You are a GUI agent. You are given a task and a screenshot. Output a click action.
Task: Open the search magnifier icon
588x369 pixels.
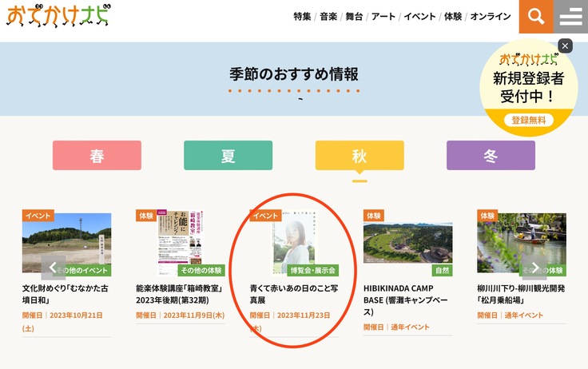tap(536, 17)
